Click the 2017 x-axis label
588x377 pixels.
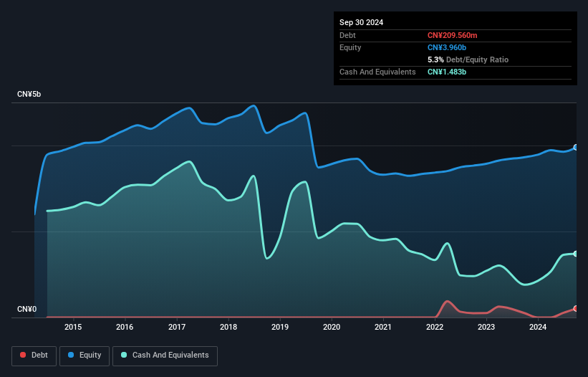pyautogui.click(x=177, y=327)
